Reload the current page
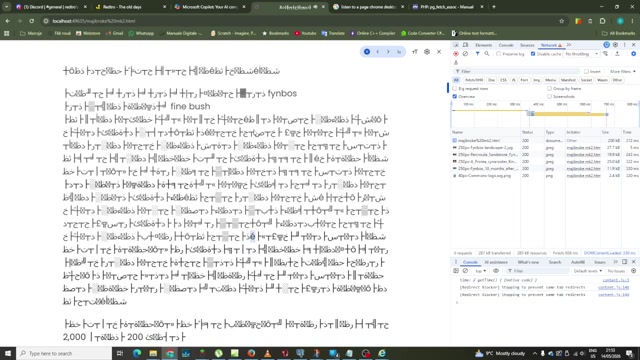The image size is (640, 360). coord(31,21)
